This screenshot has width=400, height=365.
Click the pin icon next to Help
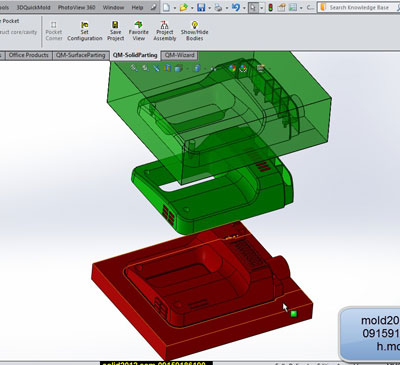click(x=153, y=7)
